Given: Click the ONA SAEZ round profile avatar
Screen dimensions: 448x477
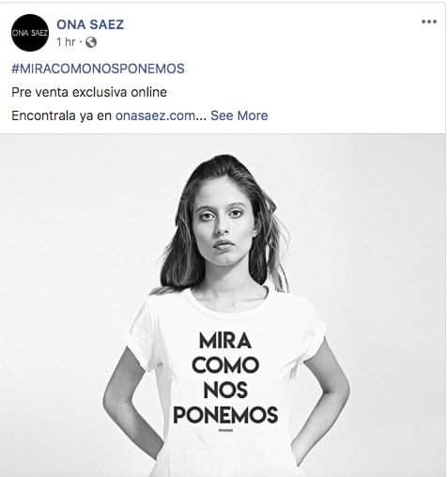Looking at the screenshot, I should (30, 33).
